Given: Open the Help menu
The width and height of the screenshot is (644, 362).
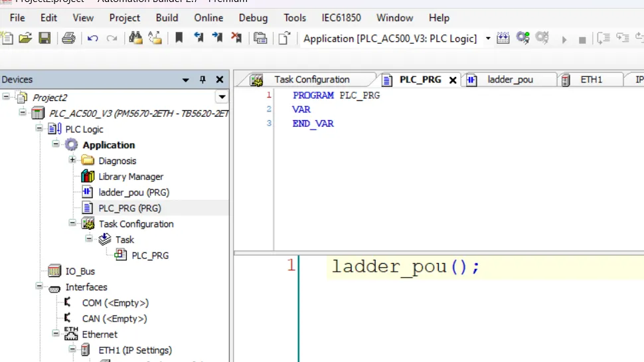Looking at the screenshot, I should pyautogui.click(x=439, y=18).
